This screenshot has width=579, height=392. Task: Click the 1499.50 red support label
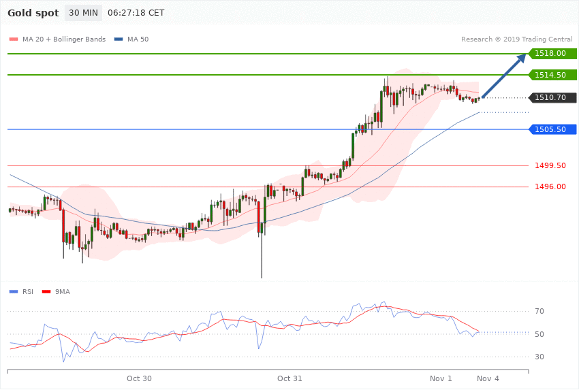click(550, 165)
